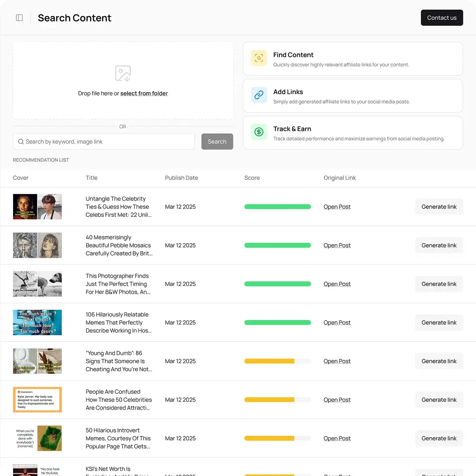476x476 pixels.
Task: Click the Find Content scan icon
Action: [259, 58]
